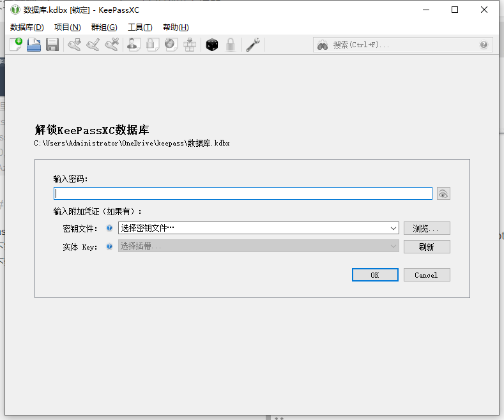Minimize the KeePassXC window
This screenshot has height=420, width=504.
tap(426, 10)
